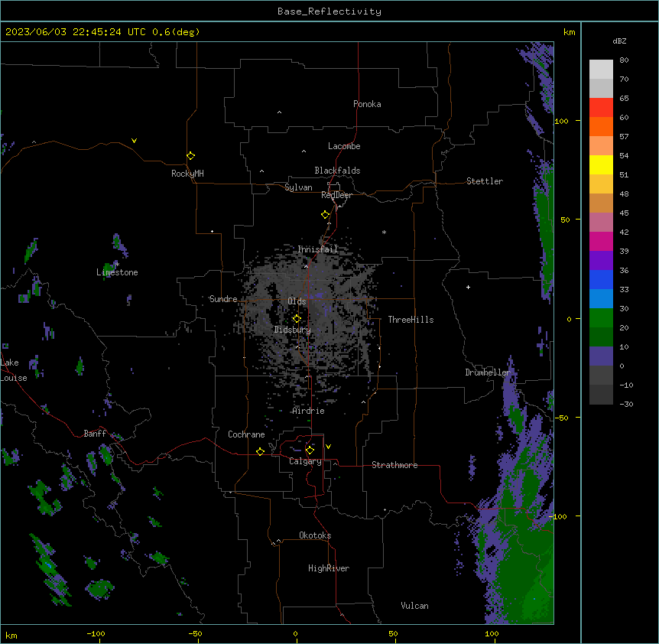This screenshot has width=659, height=644.
Task: Click the Cochrane label
Action: tap(246, 434)
